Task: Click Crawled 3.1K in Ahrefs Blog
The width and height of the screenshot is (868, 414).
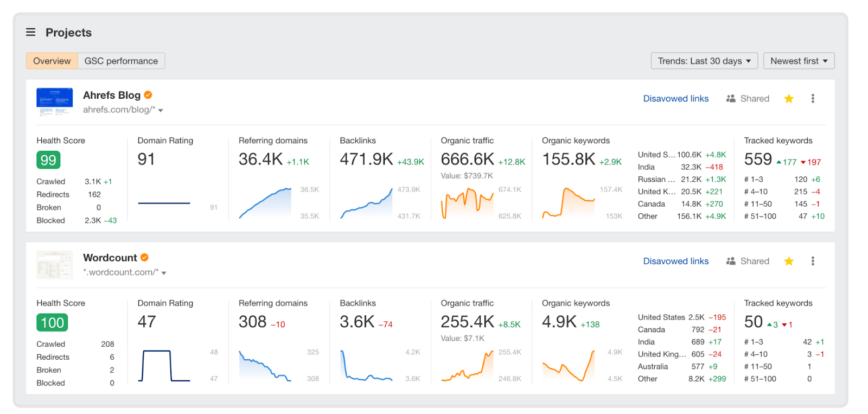Action: click(74, 182)
